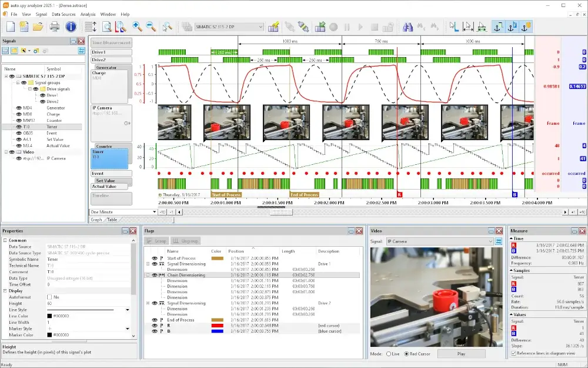This screenshot has height=368, width=588.
Task: Click the blue B cursor marker on timeline
Action: click(x=514, y=194)
